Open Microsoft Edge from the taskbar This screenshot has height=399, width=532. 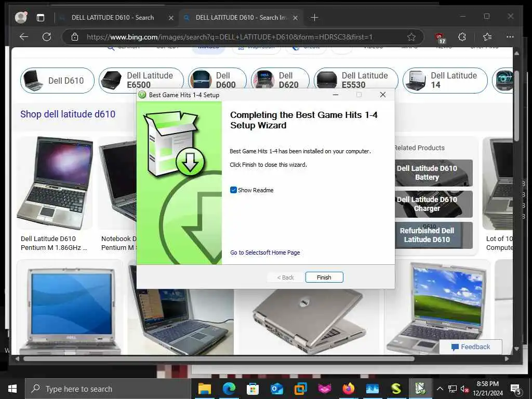pos(229,389)
